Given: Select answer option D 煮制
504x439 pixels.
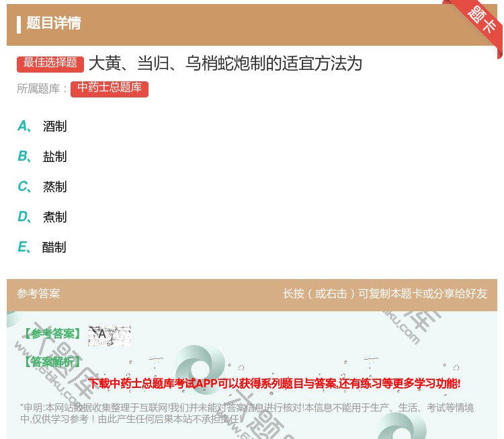Looking at the screenshot, I should coord(42,216).
